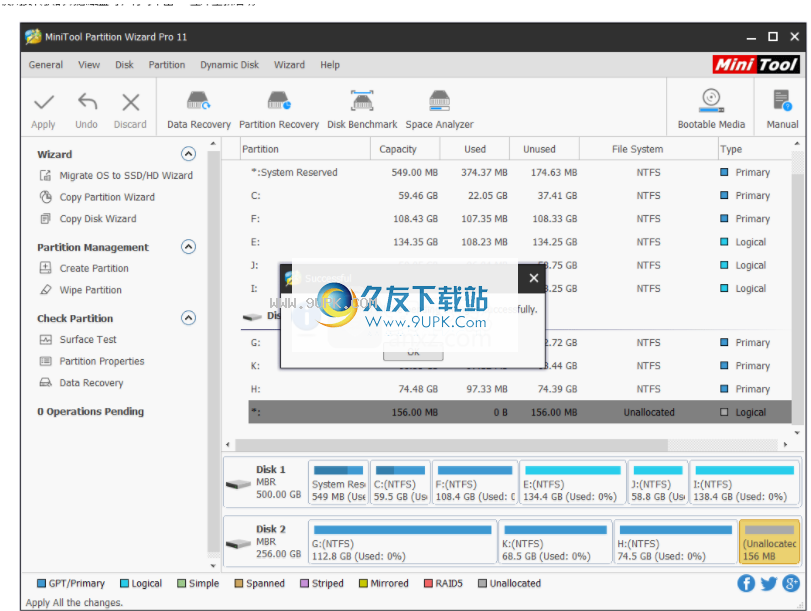Sort the table by Capacity column header

(x=405, y=149)
